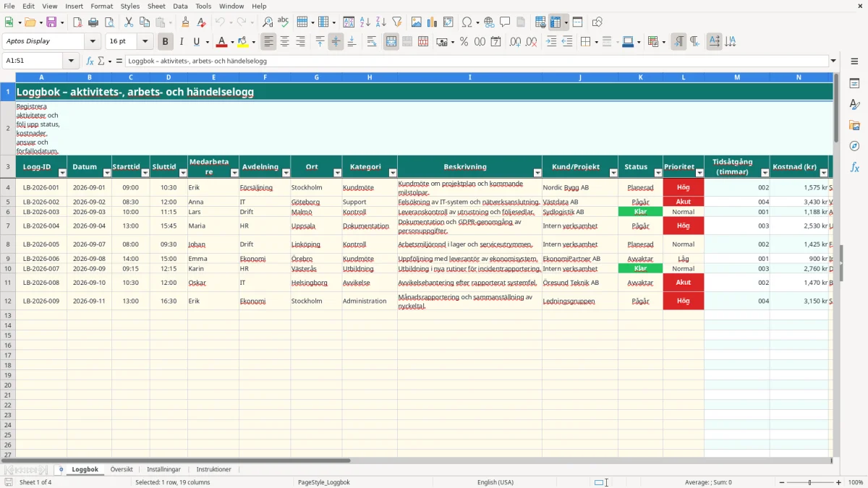The width and height of the screenshot is (868, 488).
Task: Open the Function Wizard fx icon
Action: tap(90, 61)
